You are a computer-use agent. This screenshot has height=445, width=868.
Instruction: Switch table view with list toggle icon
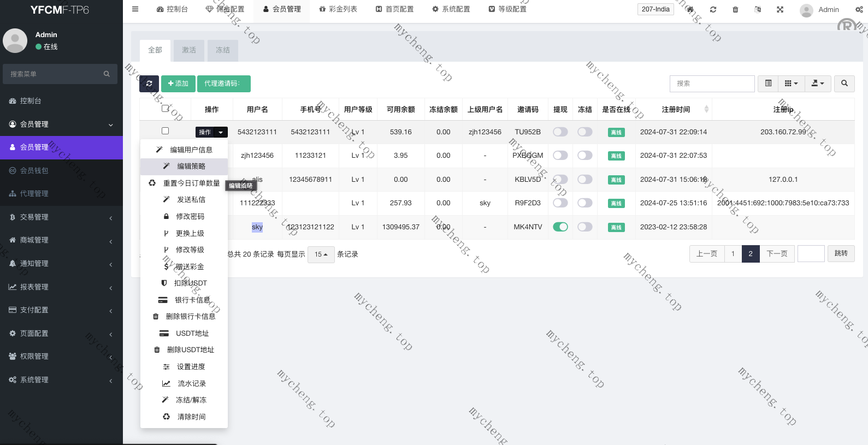(768, 84)
